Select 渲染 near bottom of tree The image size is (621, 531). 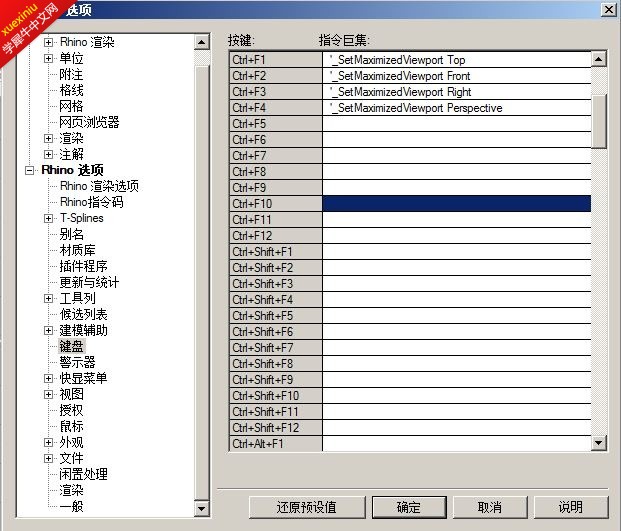(x=71, y=490)
